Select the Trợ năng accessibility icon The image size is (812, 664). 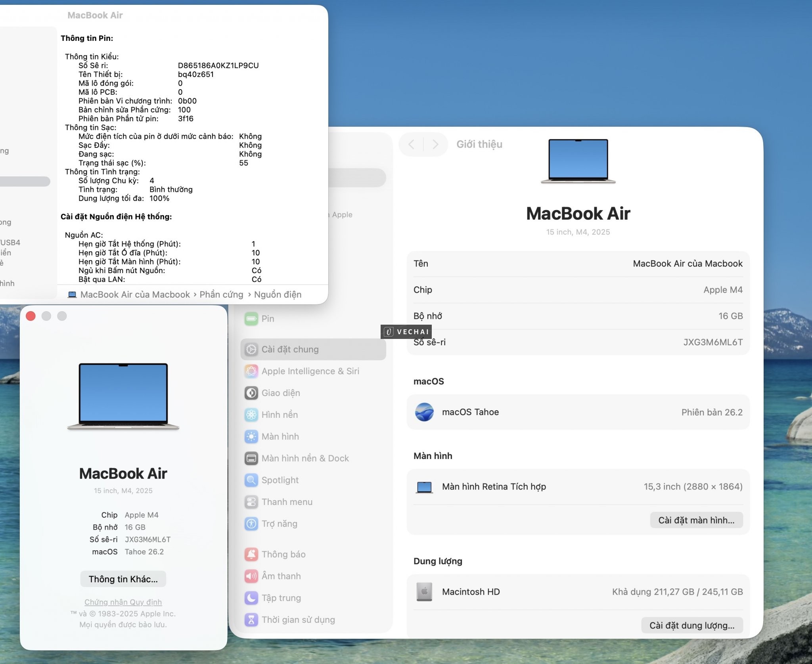point(251,524)
